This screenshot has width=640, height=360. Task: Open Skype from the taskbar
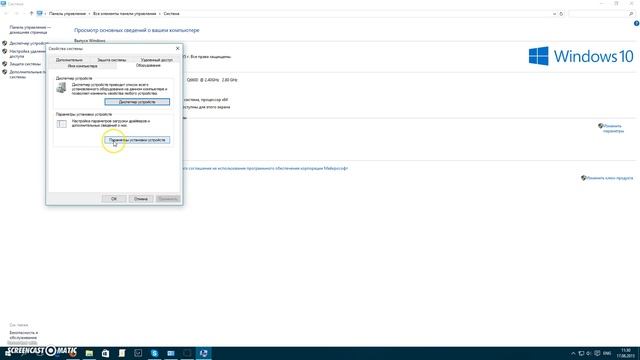[154, 353]
